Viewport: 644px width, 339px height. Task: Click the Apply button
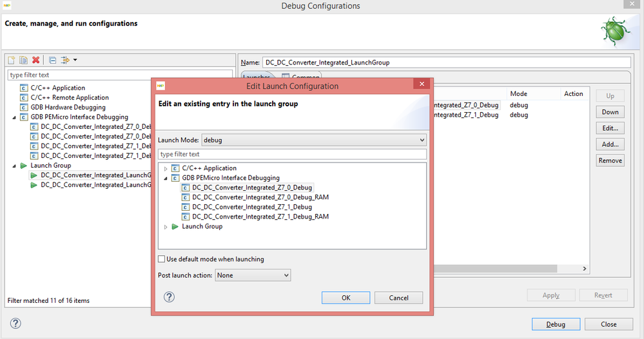(551, 295)
